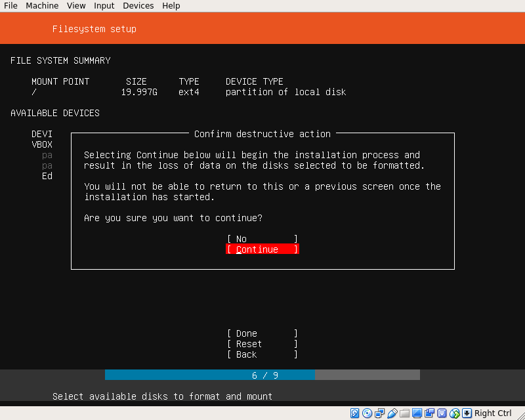Open the optical disk status icon
Image resolution: width=525 pixels, height=420 pixels.
tap(367, 413)
